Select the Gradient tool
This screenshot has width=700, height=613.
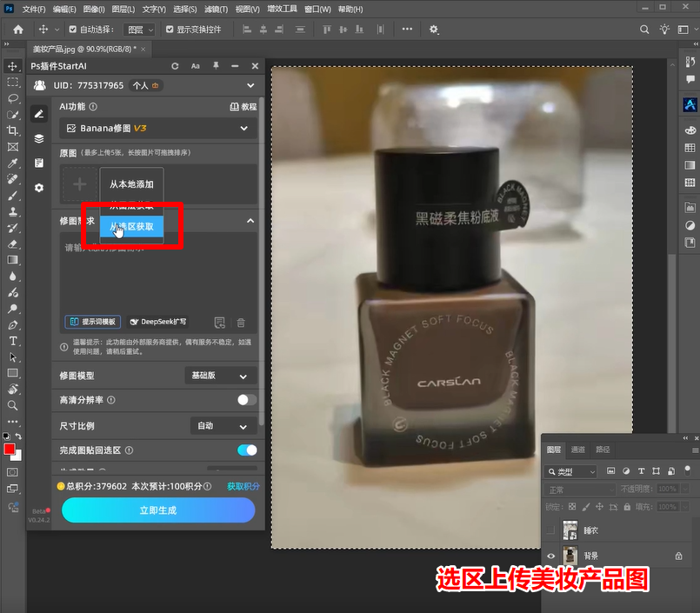pos(12,260)
